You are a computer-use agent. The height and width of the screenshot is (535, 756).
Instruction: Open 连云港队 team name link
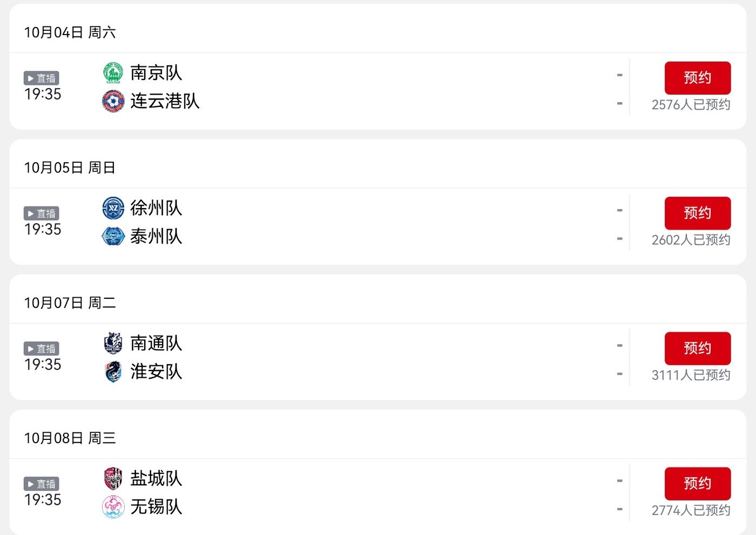pyautogui.click(x=165, y=101)
